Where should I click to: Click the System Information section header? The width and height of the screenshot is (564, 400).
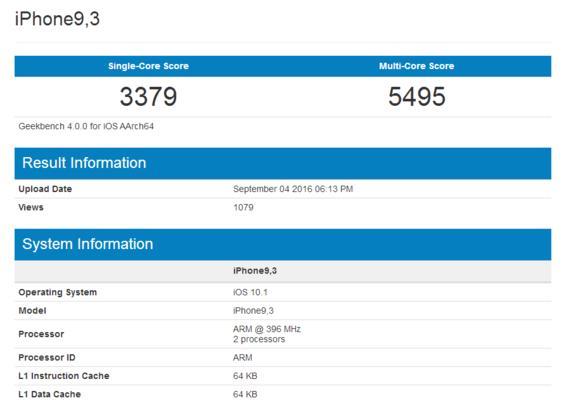tap(283, 245)
